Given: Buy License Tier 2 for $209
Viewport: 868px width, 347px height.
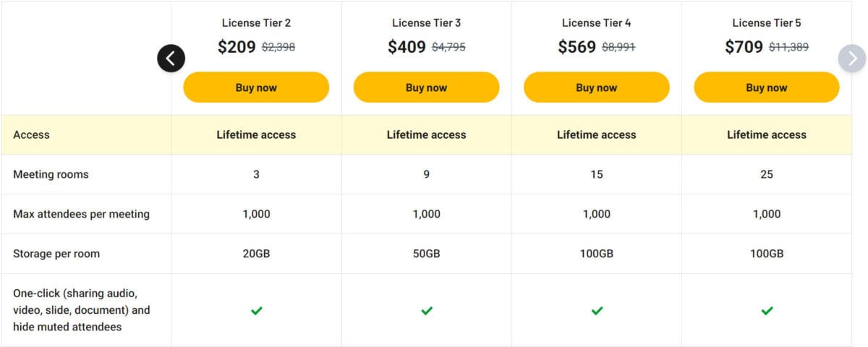Looking at the screenshot, I should [x=256, y=87].
